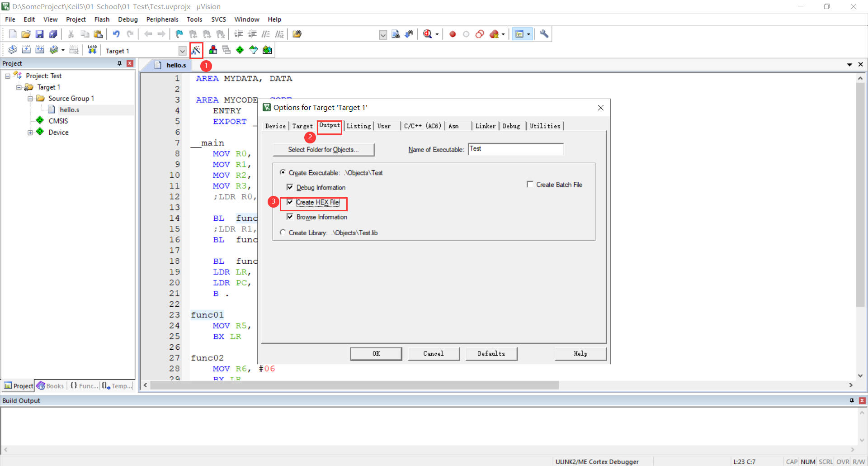
Task: Click the Comment selection icon
Action: click(266, 34)
